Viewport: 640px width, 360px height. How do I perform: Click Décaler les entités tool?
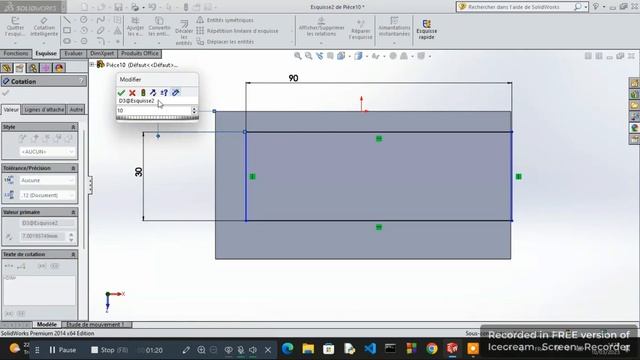184,33
